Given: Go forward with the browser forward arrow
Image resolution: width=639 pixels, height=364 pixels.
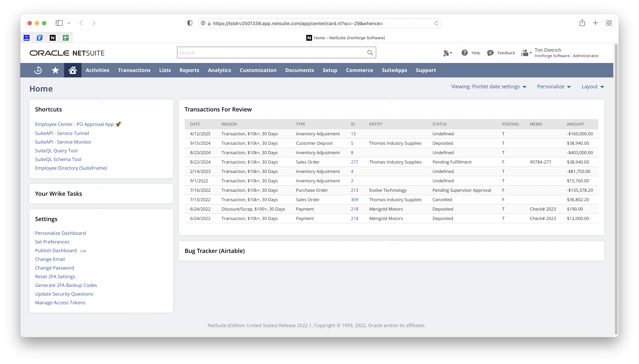Looking at the screenshot, I should pos(94,23).
